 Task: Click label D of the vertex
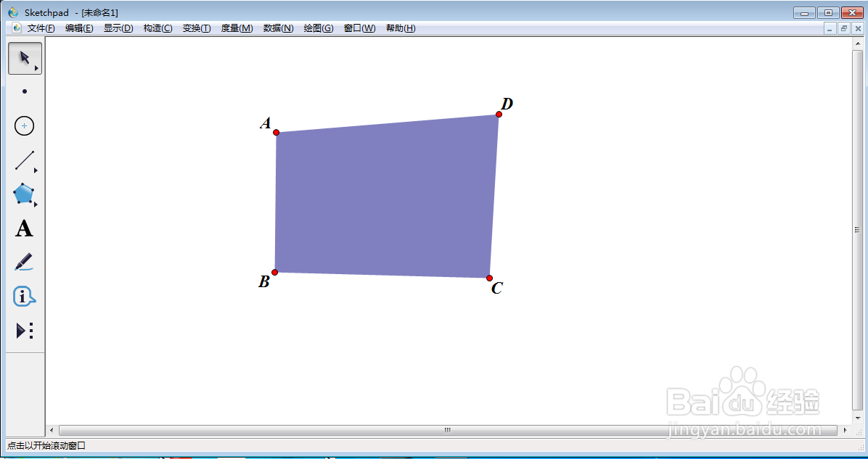click(507, 104)
